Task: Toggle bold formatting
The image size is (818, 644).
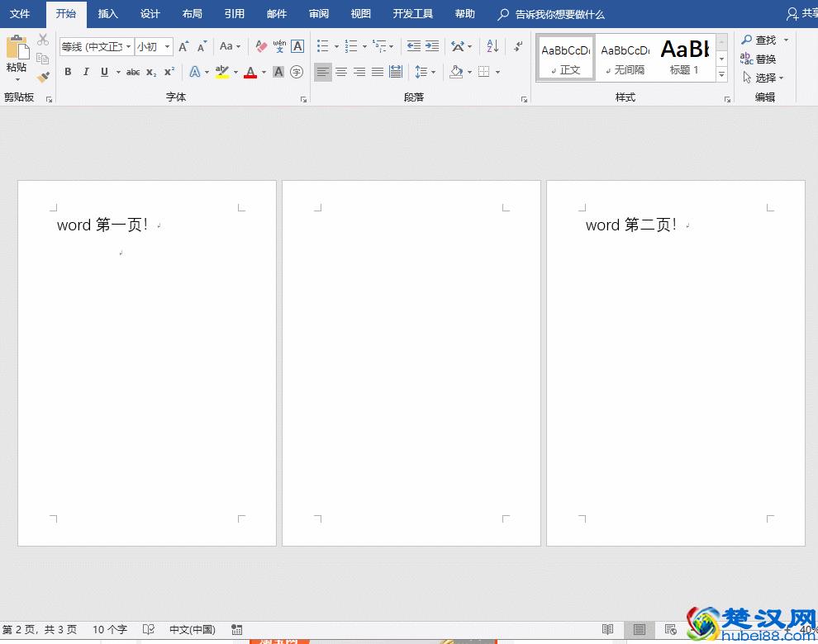Action: tap(68, 73)
